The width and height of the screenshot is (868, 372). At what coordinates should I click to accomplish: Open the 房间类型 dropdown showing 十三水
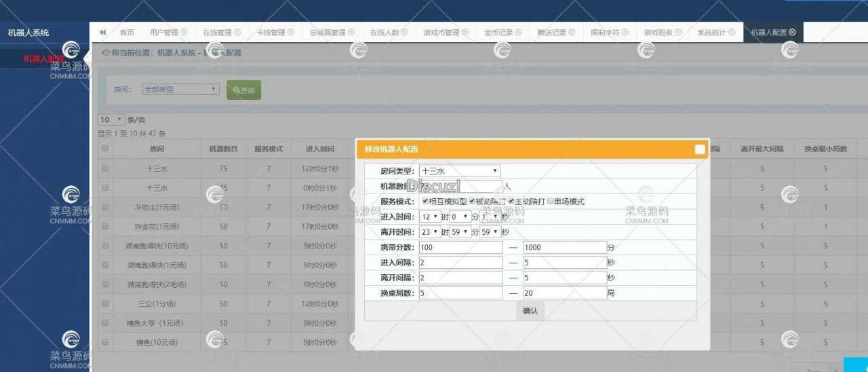click(460, 171)
